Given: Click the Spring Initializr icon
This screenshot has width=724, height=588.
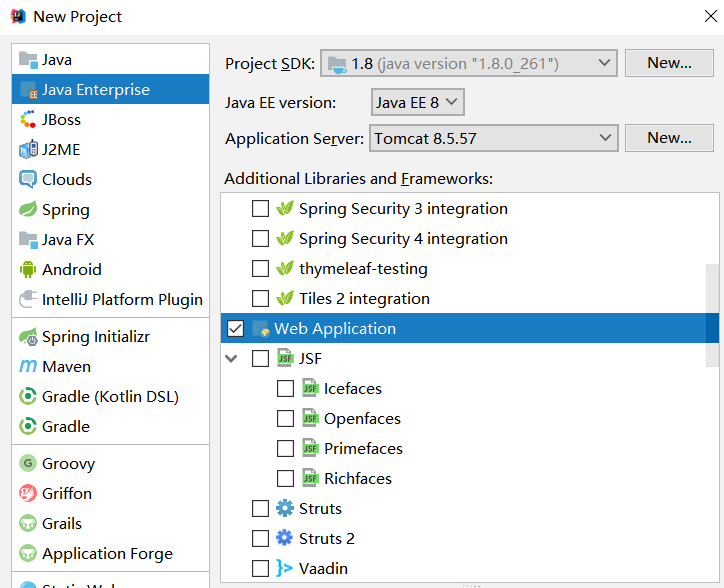Looking at the screenshot, I should click(x=28, y=337).
